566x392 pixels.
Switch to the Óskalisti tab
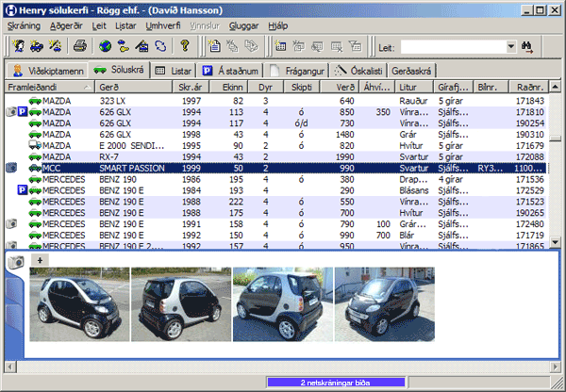coord(358,71)
